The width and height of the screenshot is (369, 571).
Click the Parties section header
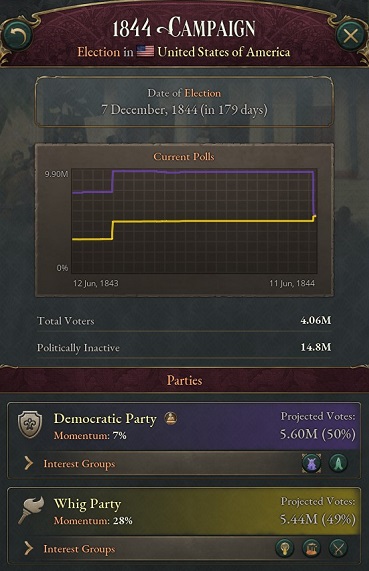click(184, 380)
